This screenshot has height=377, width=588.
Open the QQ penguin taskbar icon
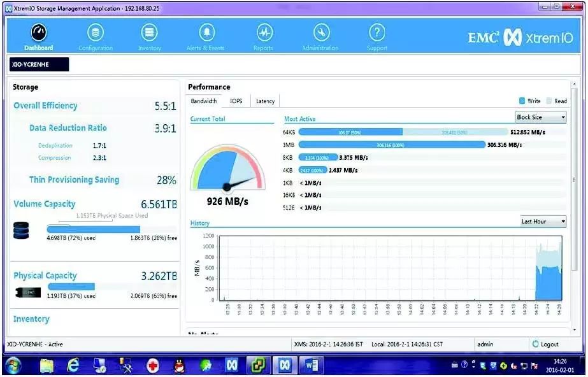[180, 366]
